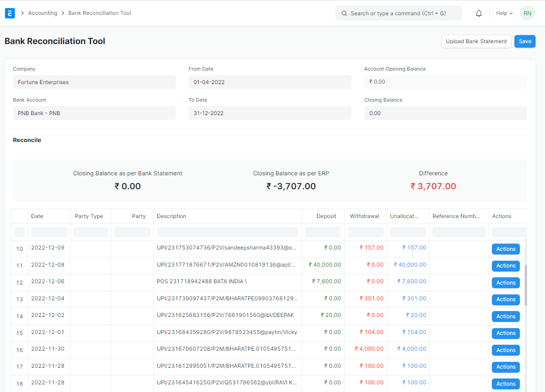The width and height of the screenshot is (545, 392).
Task: Open Actions dropdown for BATA INDIA row
Action: [x=505, y=283]
